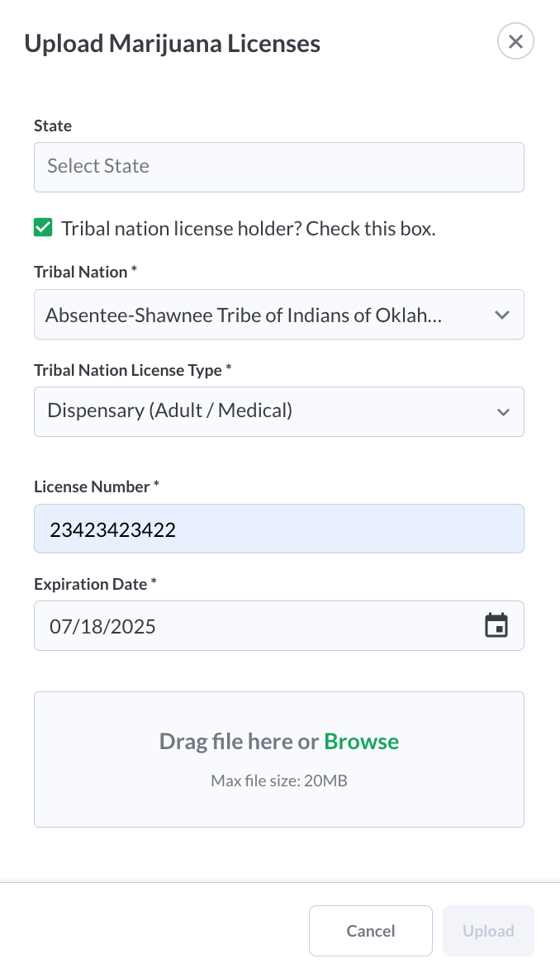The width and height of the screenshot is (560, 973).
Task: Toggle the tribal nation license holder checkbox
Action: click(x=43, y=226)
